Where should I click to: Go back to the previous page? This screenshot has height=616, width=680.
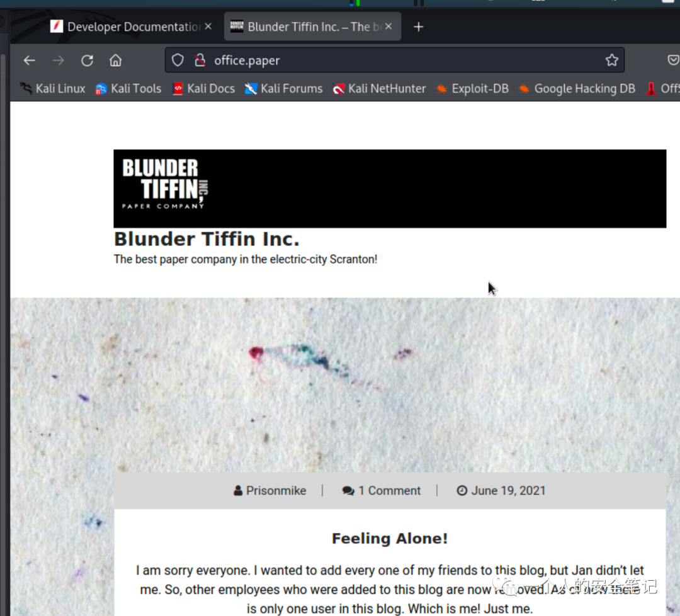(x=30, y=60)
